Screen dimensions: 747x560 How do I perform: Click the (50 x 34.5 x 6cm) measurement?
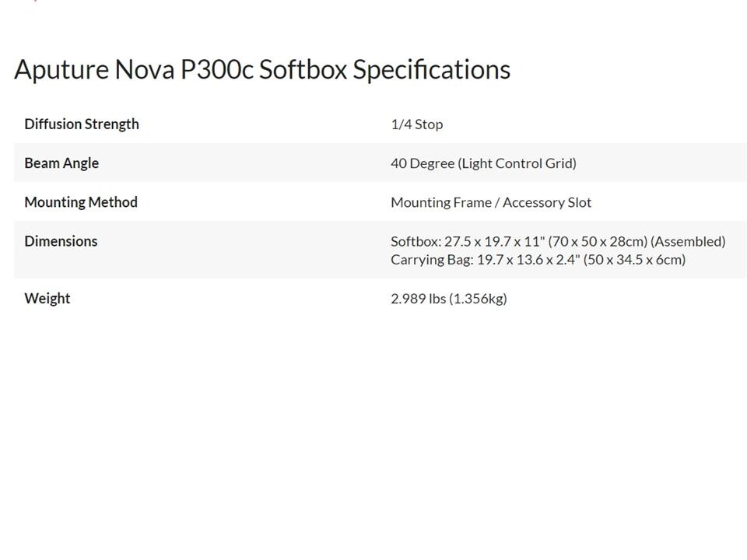click(635, 260)
